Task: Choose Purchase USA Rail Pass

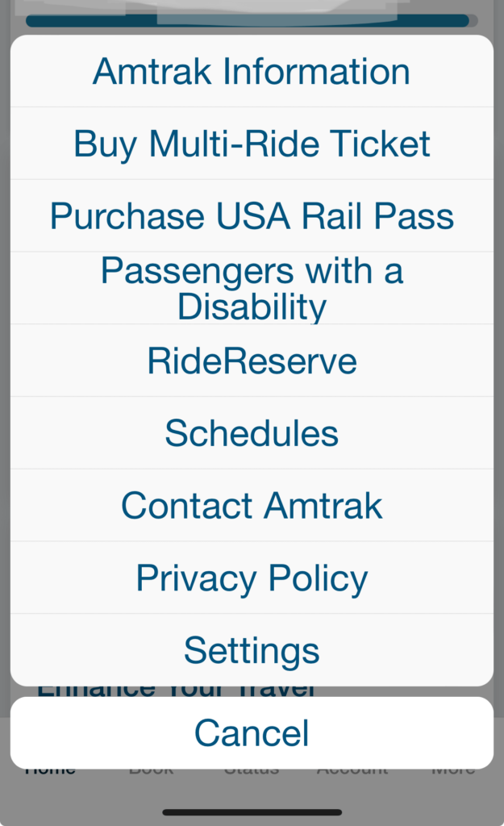Action: tap(252, 215)
